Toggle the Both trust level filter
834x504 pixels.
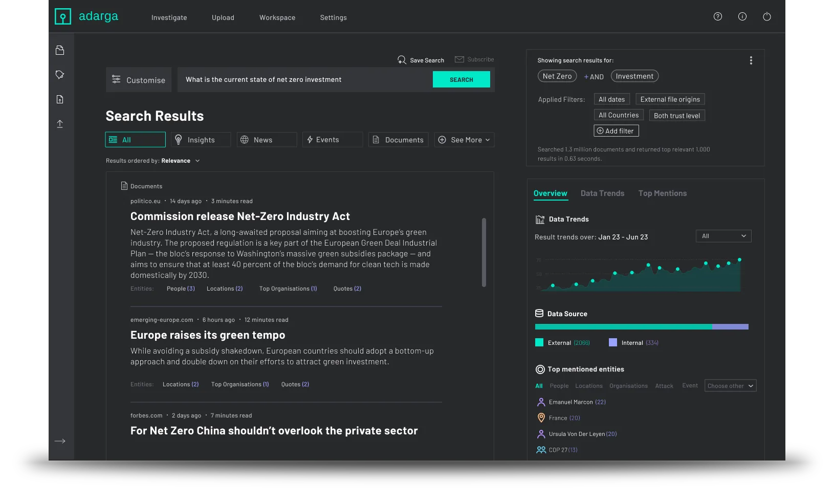(677, 116)
